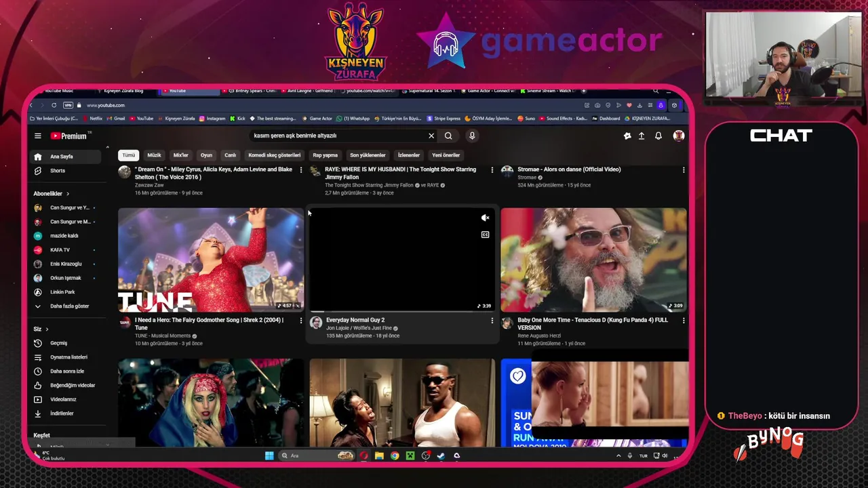
Task: Select the Oyun filter chip
Action: (x=206, y=155)
